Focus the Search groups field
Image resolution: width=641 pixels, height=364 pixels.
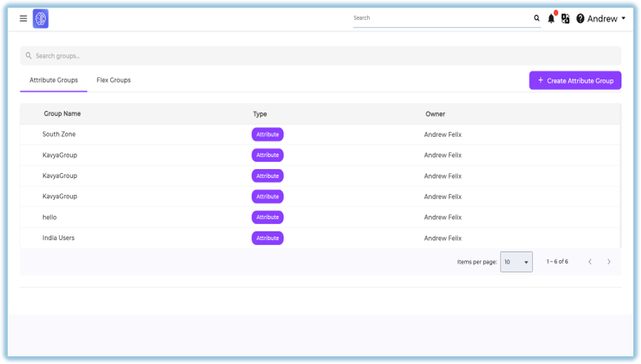[x=320, y=55]
